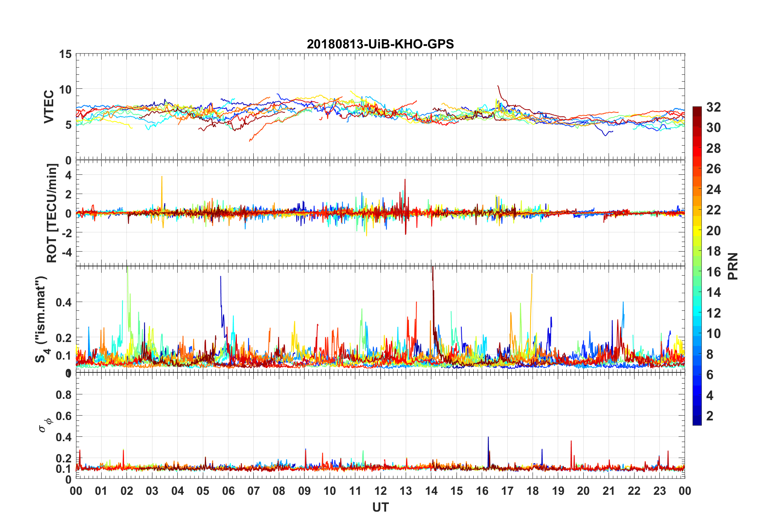761x532 pixels.
Task: Select the "17" UT tick label
Action: (507, 491)
